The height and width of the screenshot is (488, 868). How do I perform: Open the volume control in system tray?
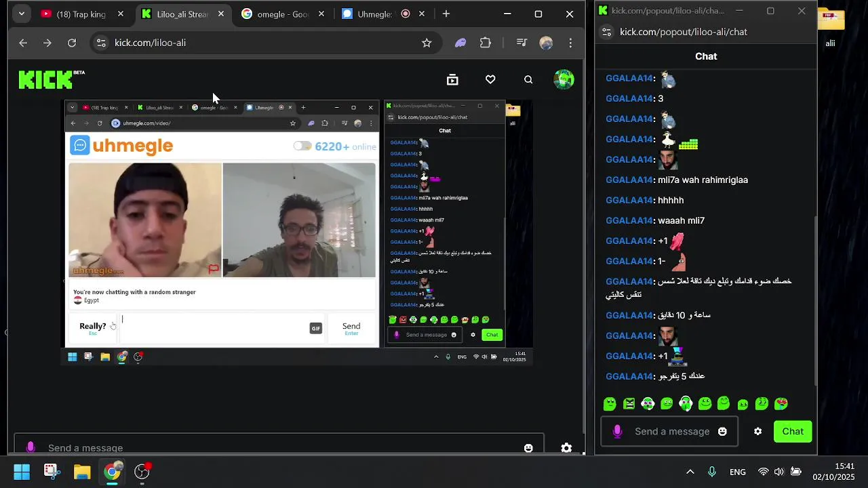[x=778, y=472]
